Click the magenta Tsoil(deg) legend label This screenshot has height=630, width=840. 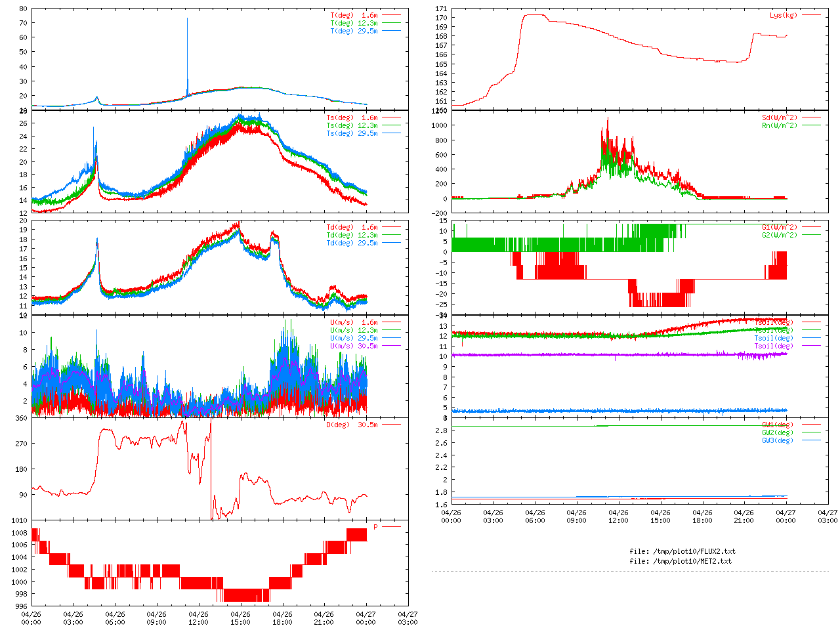click(774, 346)
